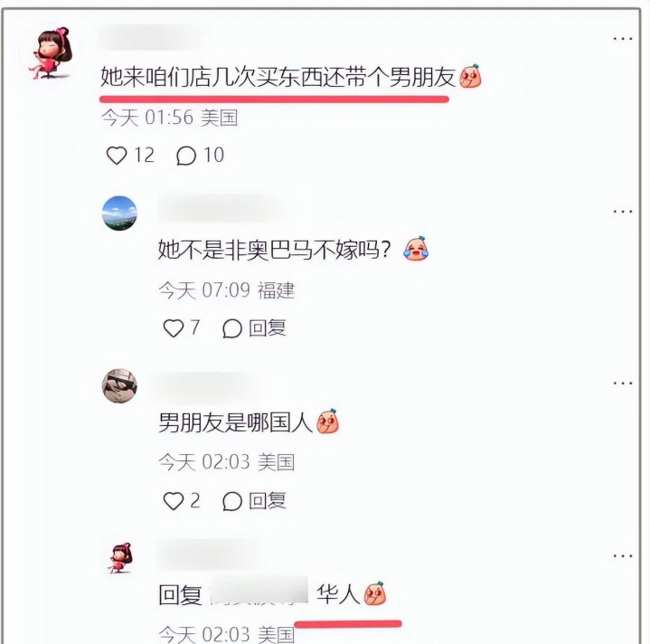The width and height of the screenshot is (650, 644).
Task: Open three-dot menu on 福建 comment
Action: [623, 212]
